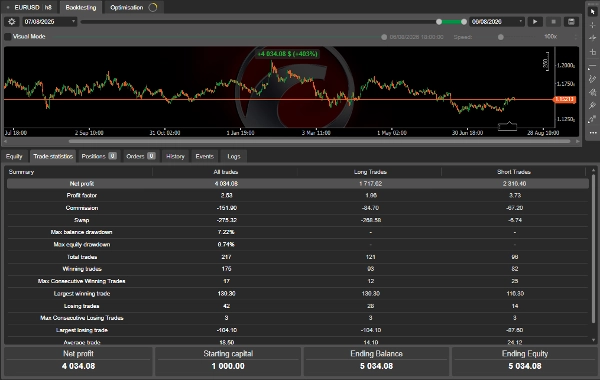Click the Losing trades row label

(x=82, y=306)
